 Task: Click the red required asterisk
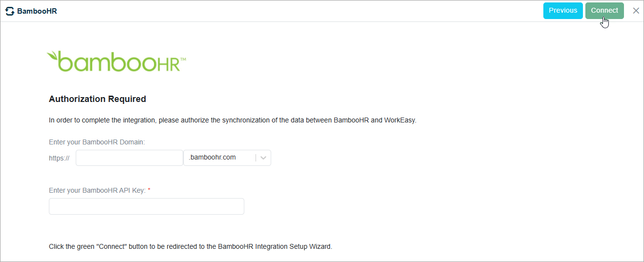coord(149,190)
